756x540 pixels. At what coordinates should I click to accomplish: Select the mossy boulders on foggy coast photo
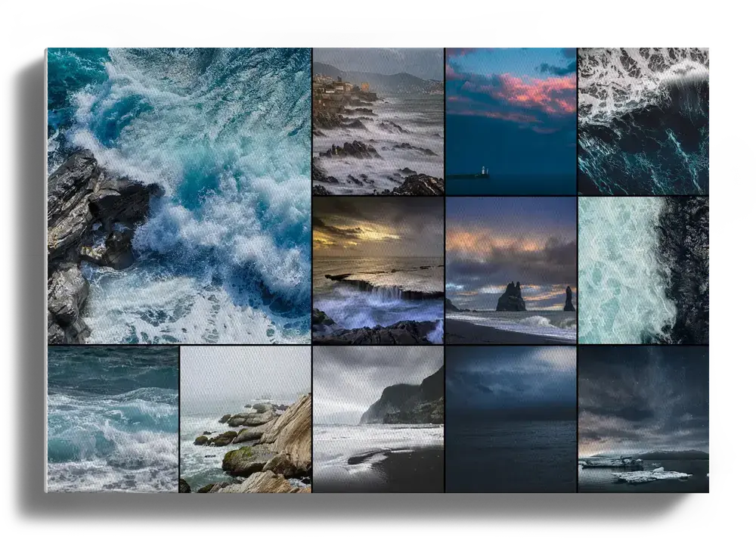point(246,420)
